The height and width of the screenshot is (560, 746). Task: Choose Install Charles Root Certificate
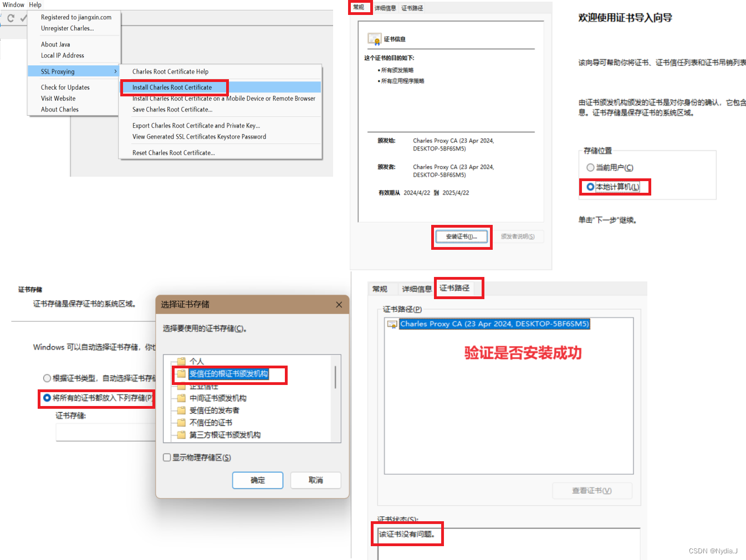(172, 88)
